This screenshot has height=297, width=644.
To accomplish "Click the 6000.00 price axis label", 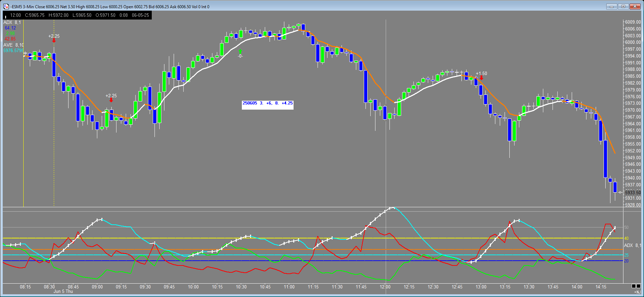I will coord(633,42).
